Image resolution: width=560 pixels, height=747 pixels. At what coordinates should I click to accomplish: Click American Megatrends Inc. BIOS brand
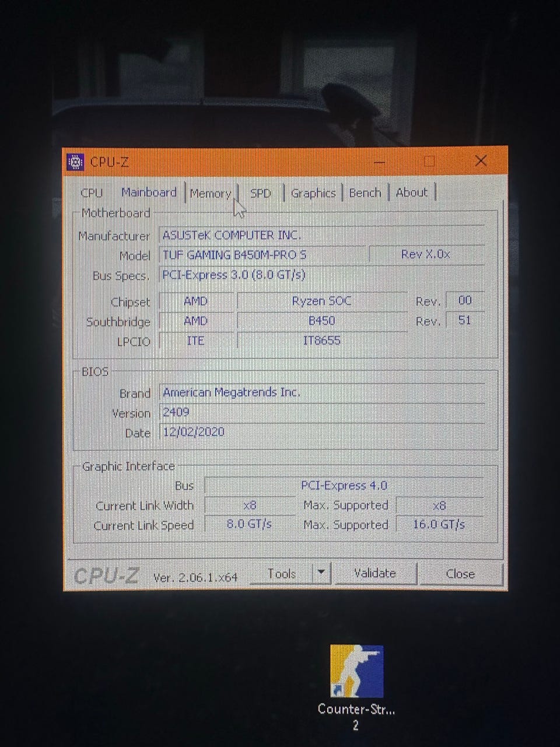[x=322, y=393]
